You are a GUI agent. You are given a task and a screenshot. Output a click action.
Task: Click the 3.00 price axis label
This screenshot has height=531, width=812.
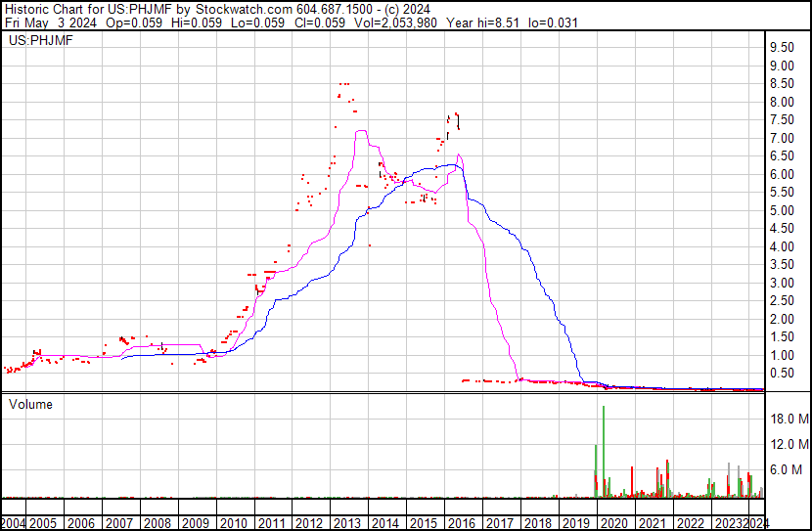(x=782, y=283)
